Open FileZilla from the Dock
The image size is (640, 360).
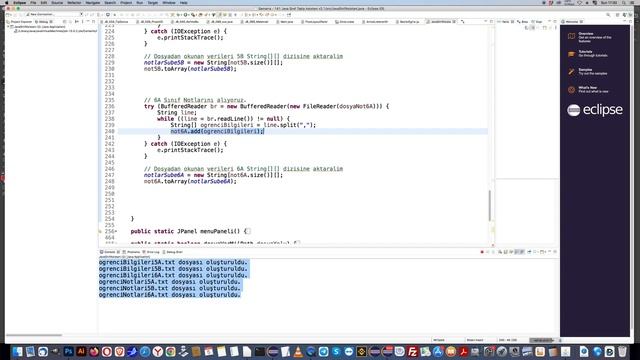tap(413, 351)
